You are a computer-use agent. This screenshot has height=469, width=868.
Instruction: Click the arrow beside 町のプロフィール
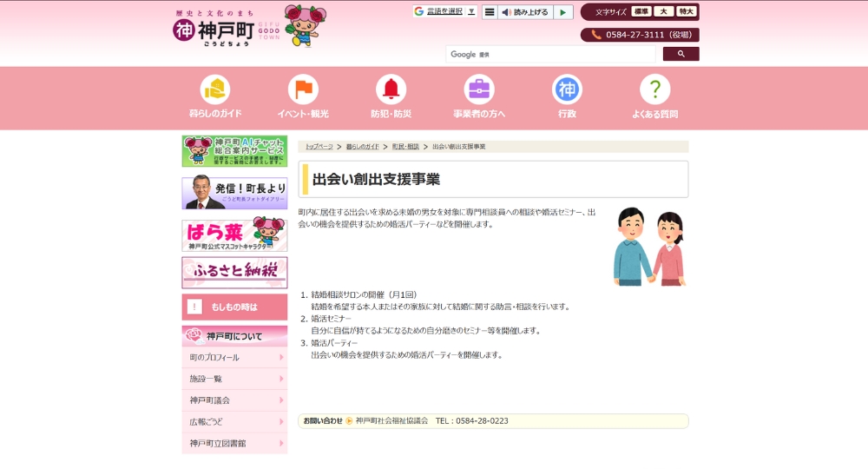pyautogui.click(x=281, y=358)
